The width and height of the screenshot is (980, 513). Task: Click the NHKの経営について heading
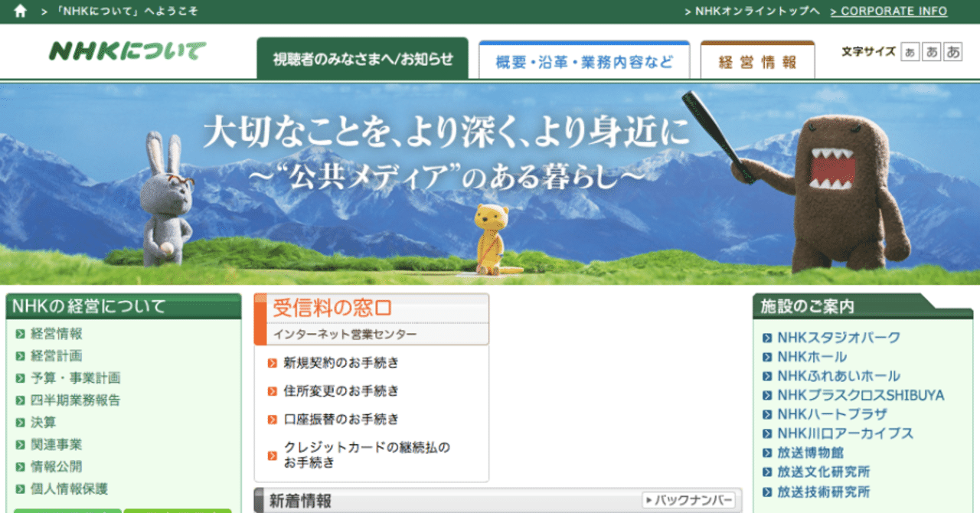[89, 307]
